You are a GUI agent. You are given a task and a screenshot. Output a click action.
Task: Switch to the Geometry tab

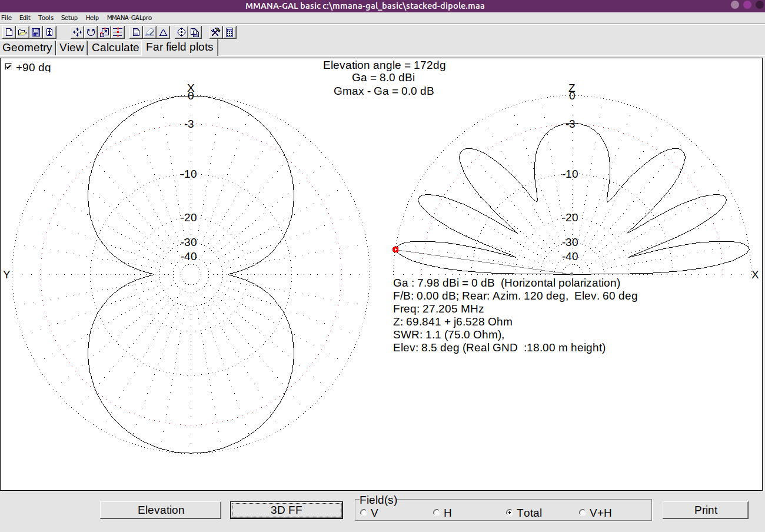[x=27, y=47]
